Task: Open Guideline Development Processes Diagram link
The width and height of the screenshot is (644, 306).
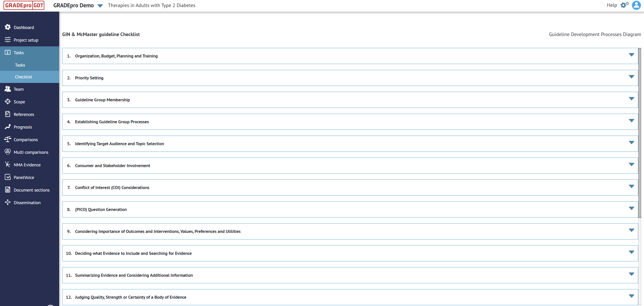Action: click(595, 34)
